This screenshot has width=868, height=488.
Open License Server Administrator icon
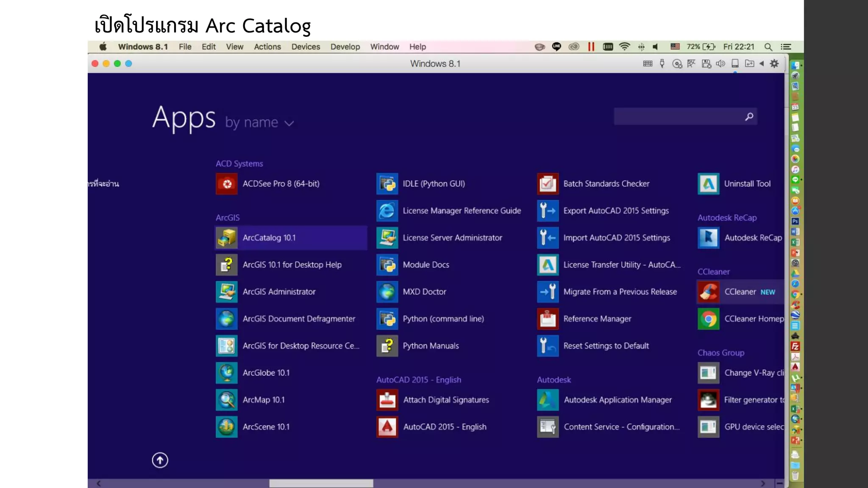387,238
